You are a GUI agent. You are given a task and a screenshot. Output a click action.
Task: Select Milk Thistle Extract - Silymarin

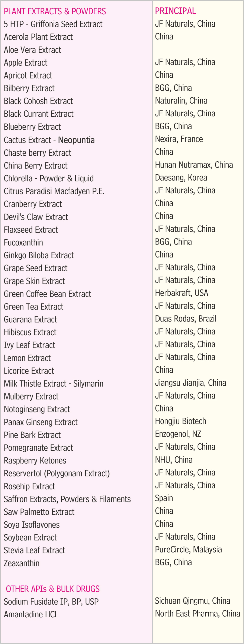coord(54,384)
